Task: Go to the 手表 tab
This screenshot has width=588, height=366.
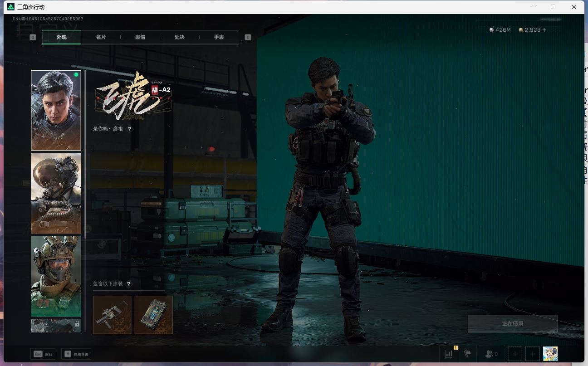Action: (x=219, y=37)
